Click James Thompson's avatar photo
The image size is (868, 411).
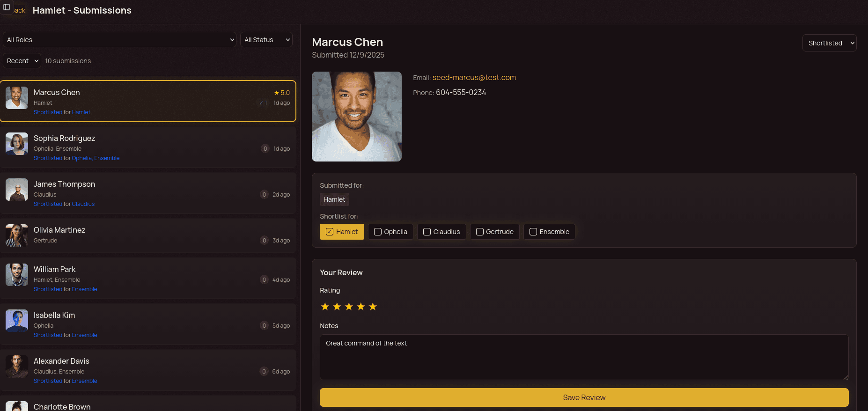17,190
